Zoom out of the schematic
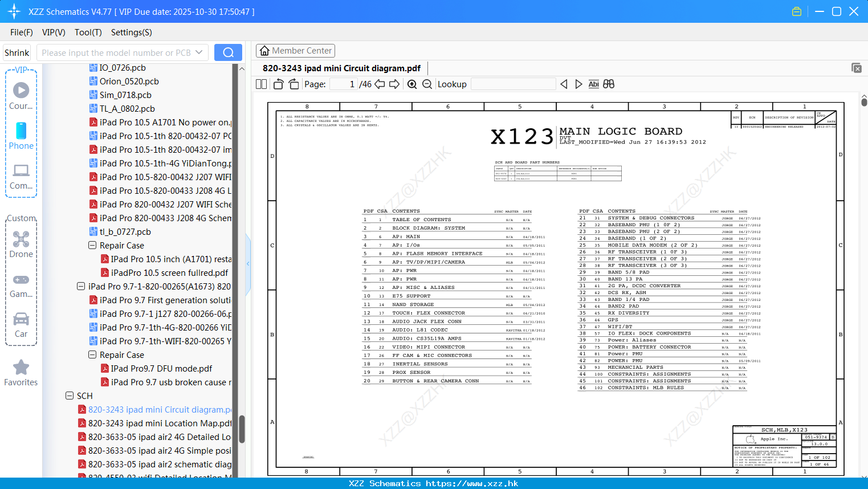Viewport: 868px width, 489px height. [427, 84]
